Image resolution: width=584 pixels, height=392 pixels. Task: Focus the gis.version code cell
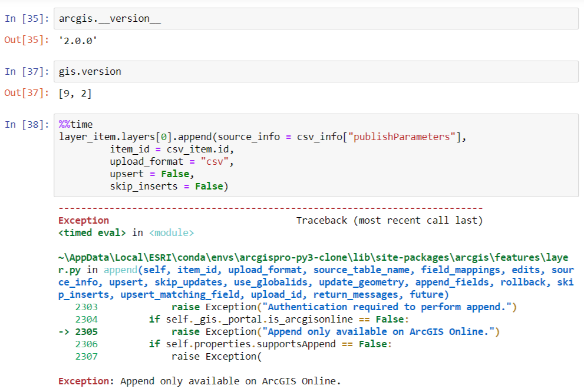point(315,72)
